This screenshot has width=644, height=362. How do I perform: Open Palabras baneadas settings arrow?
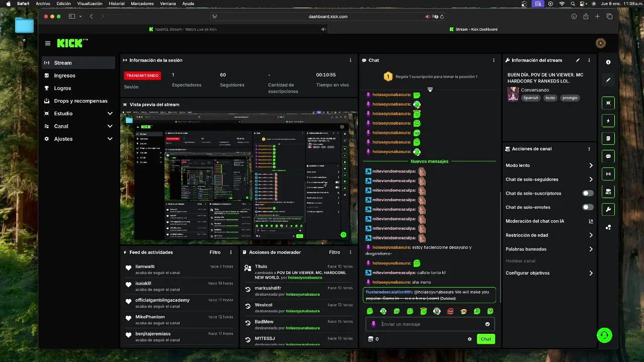click(591, 249)
